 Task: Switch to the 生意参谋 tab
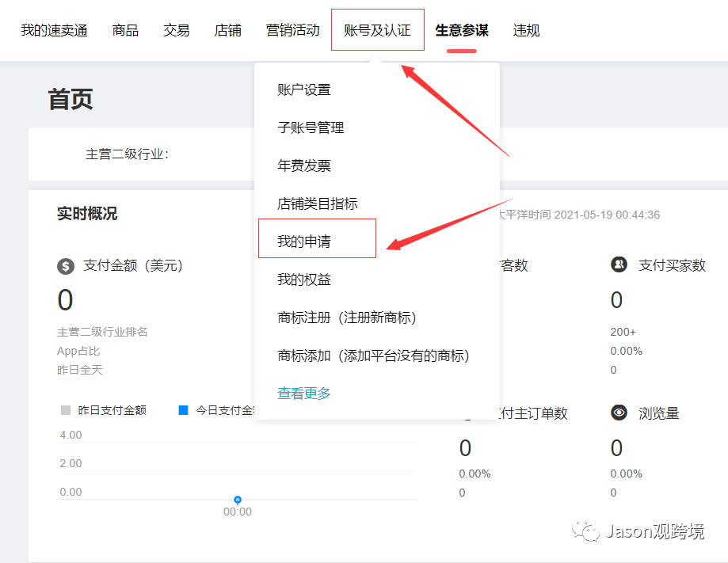460,29
